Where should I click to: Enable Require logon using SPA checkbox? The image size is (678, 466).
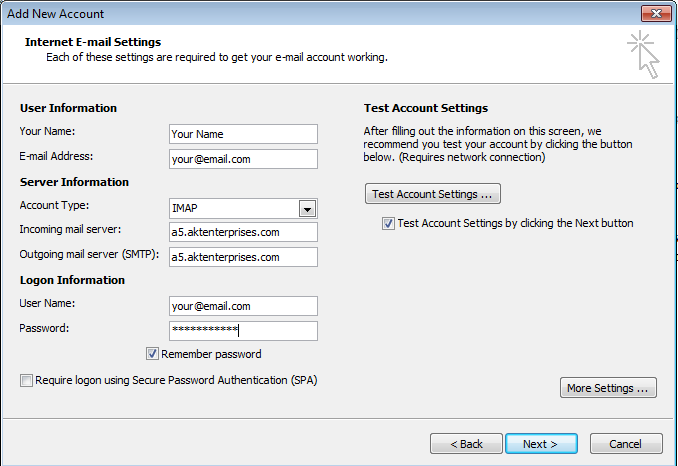(25, 380)
